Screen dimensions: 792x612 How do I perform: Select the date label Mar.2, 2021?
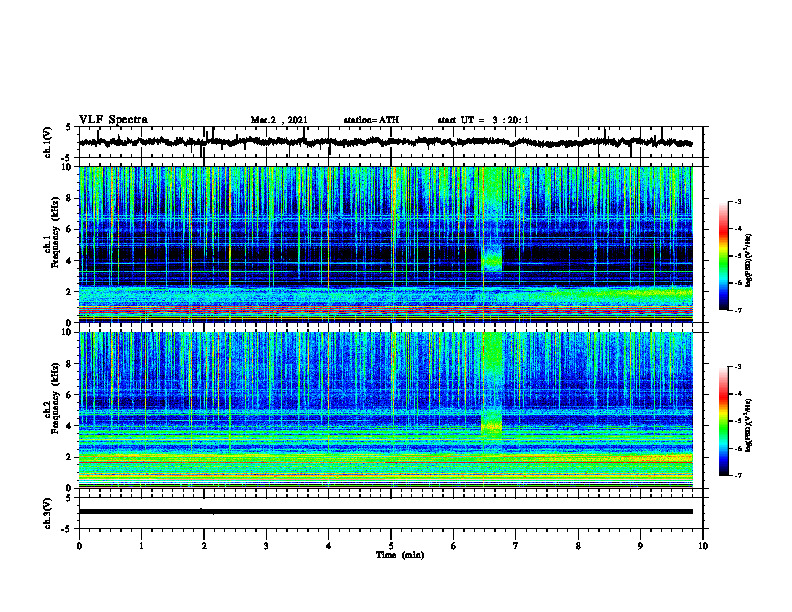coord(279,120)
